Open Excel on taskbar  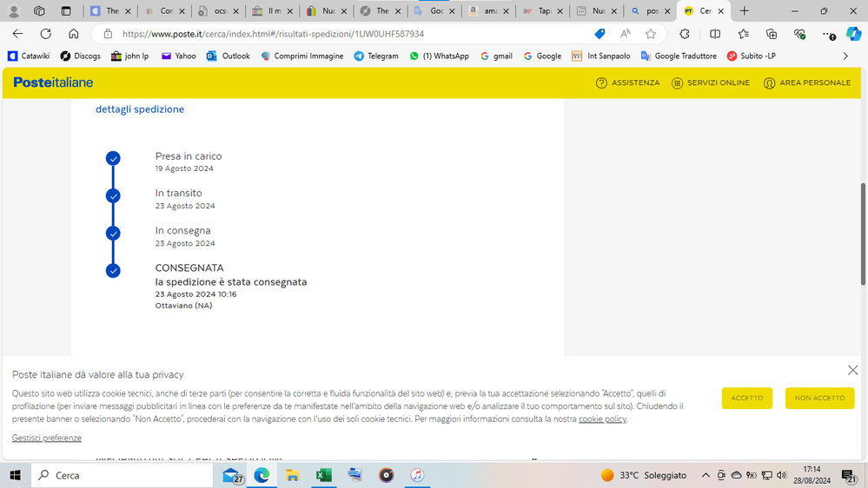323,475
